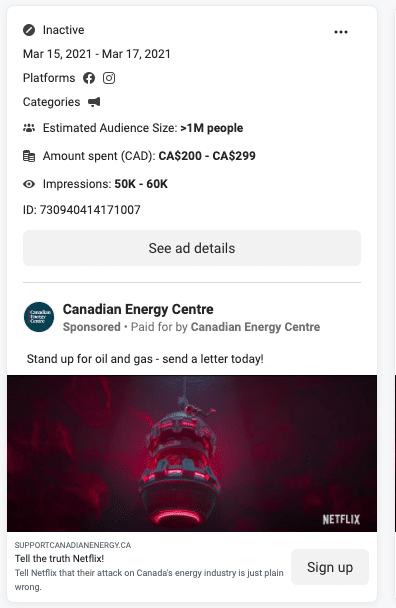
Task: Open the three-dot options menu
Action: click(x=341, y=32)
